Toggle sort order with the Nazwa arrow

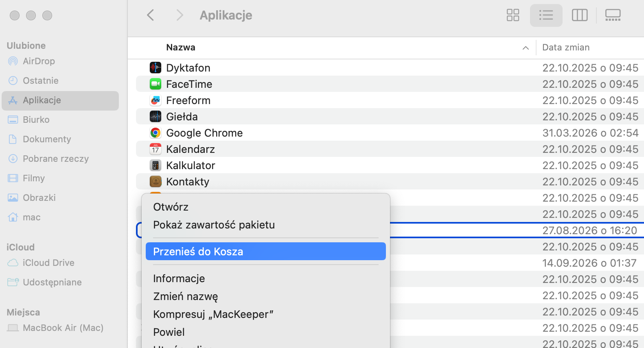[x=526, y=48]
